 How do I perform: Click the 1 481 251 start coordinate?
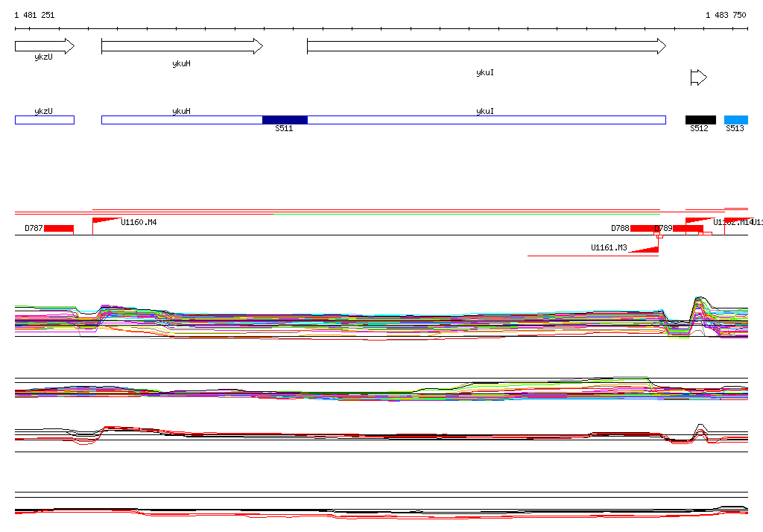(34, 15)
